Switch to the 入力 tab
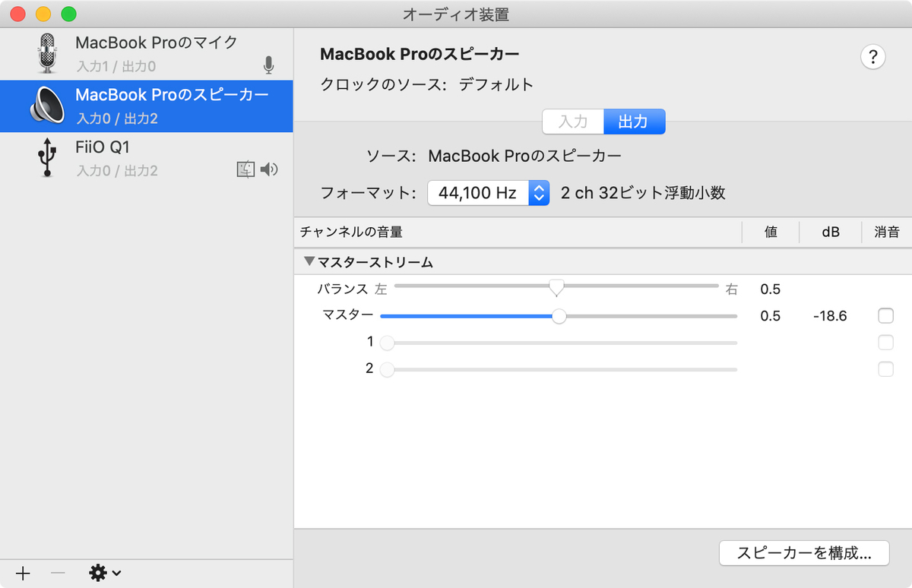Screen dimensions: 912x588 click(x=573, y=122)
